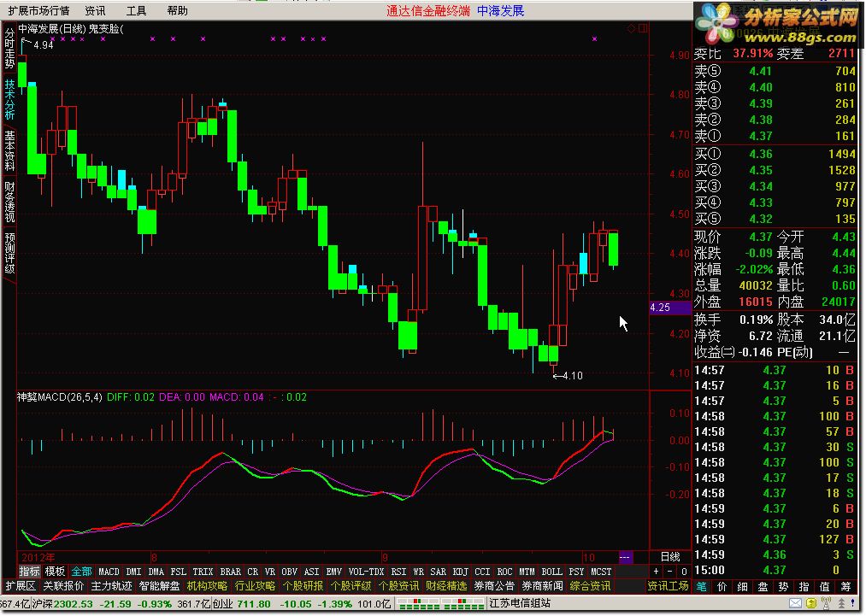The width and height of the screenshot is (866, 616).
Task: Select the 价 tab in quote panel
Action: pyautogui.click(x=722, y=587)
